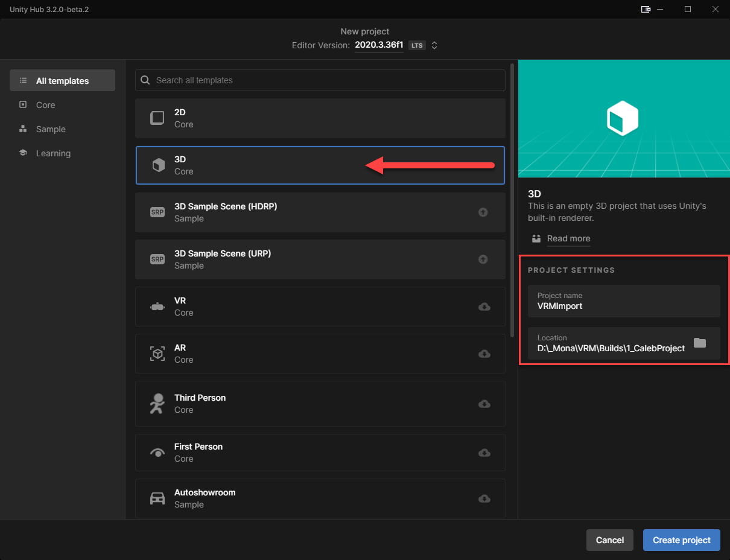This screenshot has height=560, width=730.
Task: Click the LTS badge
Action: 416,45
